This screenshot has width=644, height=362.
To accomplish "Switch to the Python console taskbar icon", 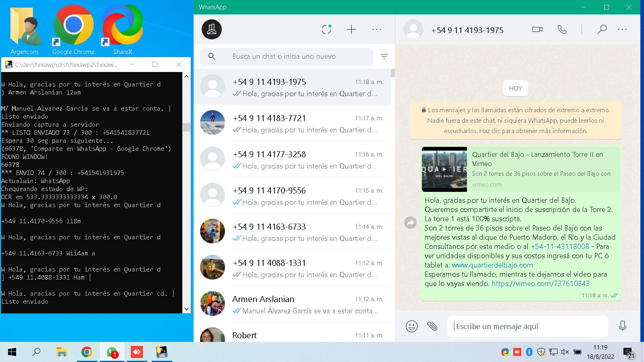I will point(162,352).
